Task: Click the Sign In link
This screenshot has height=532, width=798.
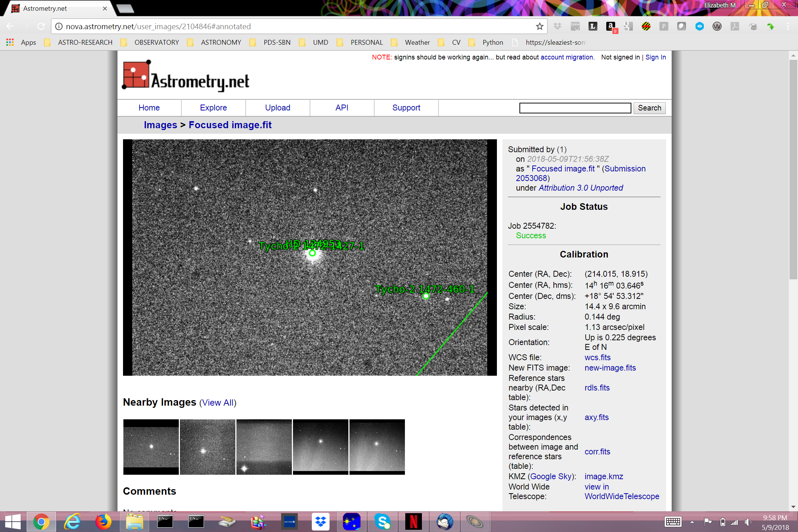Action: pyautogui.click(x=655, y=57)
